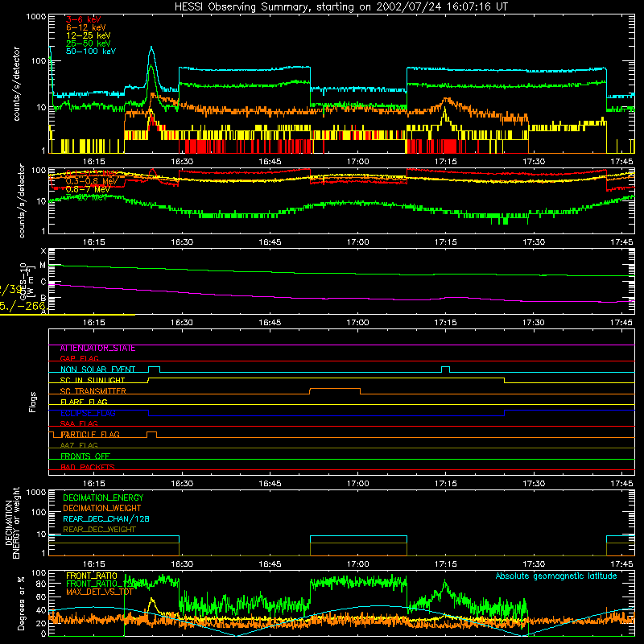This screenshot has height=644, width=644.
Task: Click the PARTICLE_FLAG label
Action: [x=90, y=435]
